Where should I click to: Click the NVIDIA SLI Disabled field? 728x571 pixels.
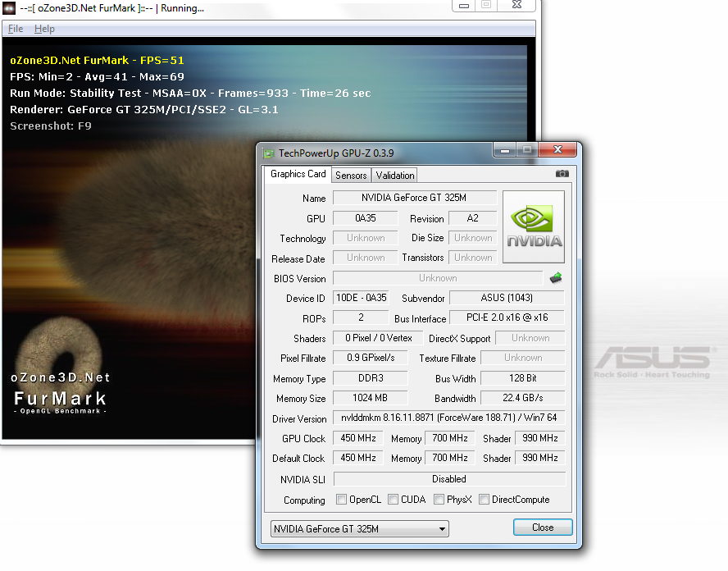(x=449, y=479)
